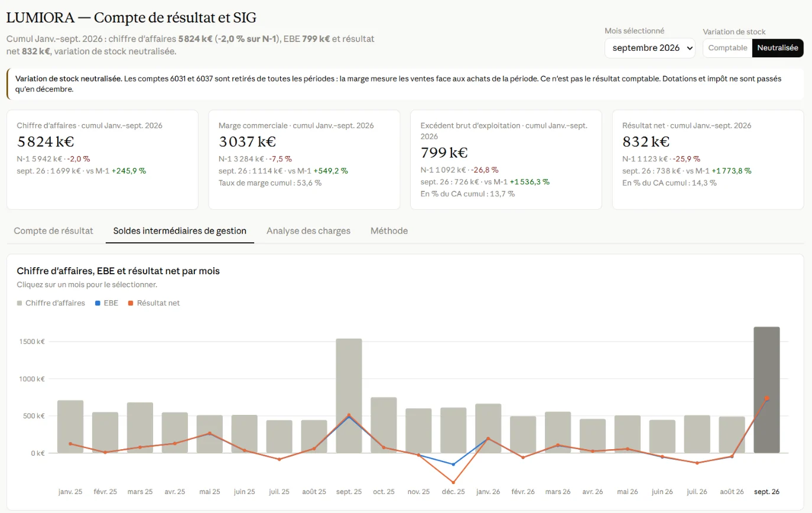The width and height of the screenshot is (812, 513).
Task: Open the Compte de résultat tab
Action: [54, 230]
